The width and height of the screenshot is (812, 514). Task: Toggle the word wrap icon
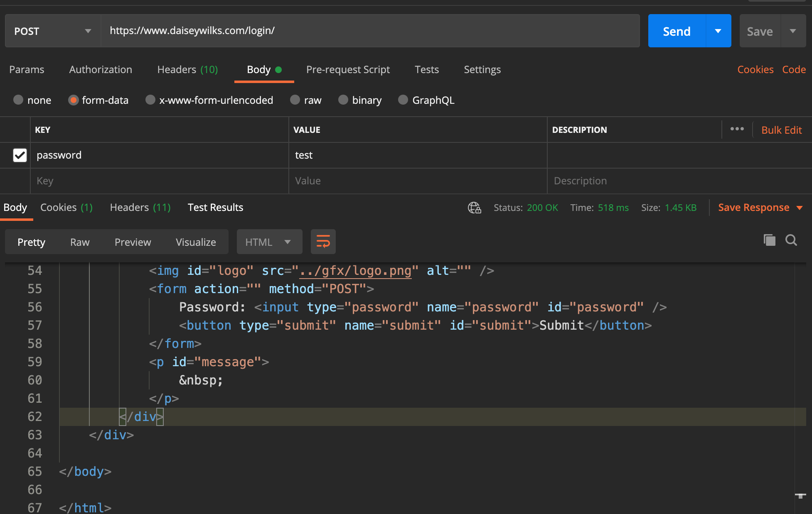(323, 242)
